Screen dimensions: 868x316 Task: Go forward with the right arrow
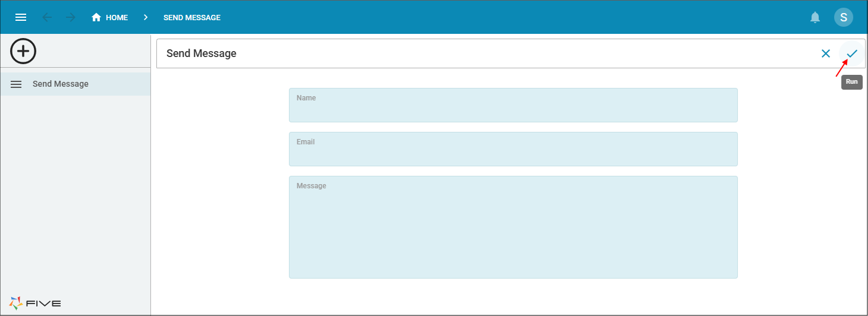(71, 17)
